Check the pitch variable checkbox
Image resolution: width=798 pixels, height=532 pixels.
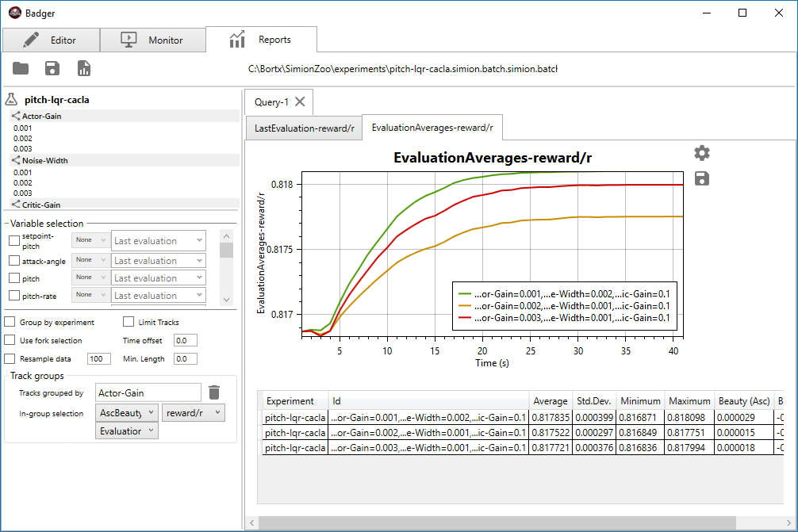coord(14,277)
